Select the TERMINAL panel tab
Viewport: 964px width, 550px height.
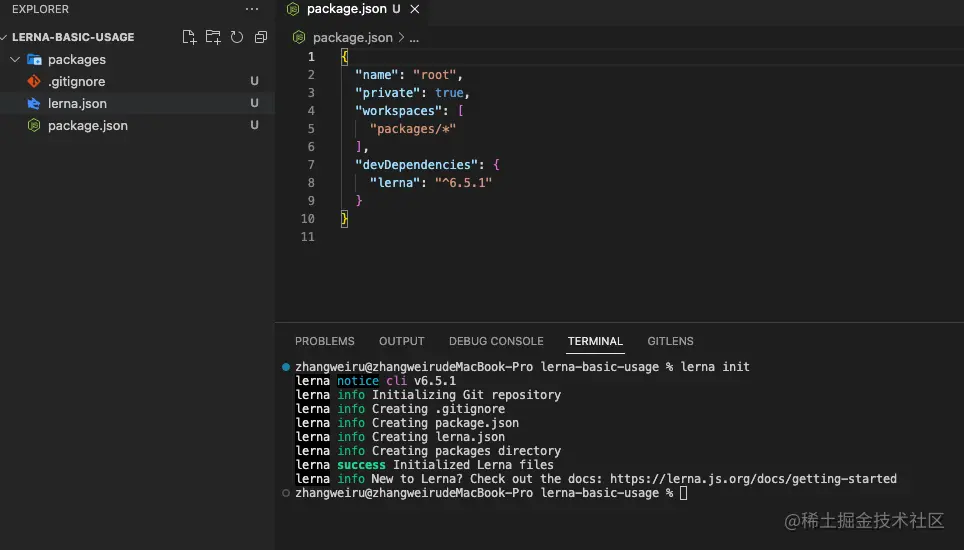(595, 341)
